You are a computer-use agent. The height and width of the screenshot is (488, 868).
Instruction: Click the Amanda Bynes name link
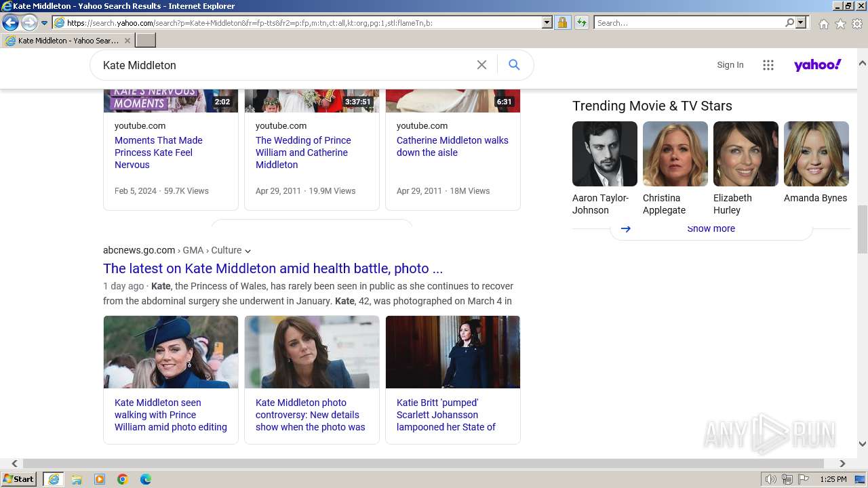coord(815,198)
